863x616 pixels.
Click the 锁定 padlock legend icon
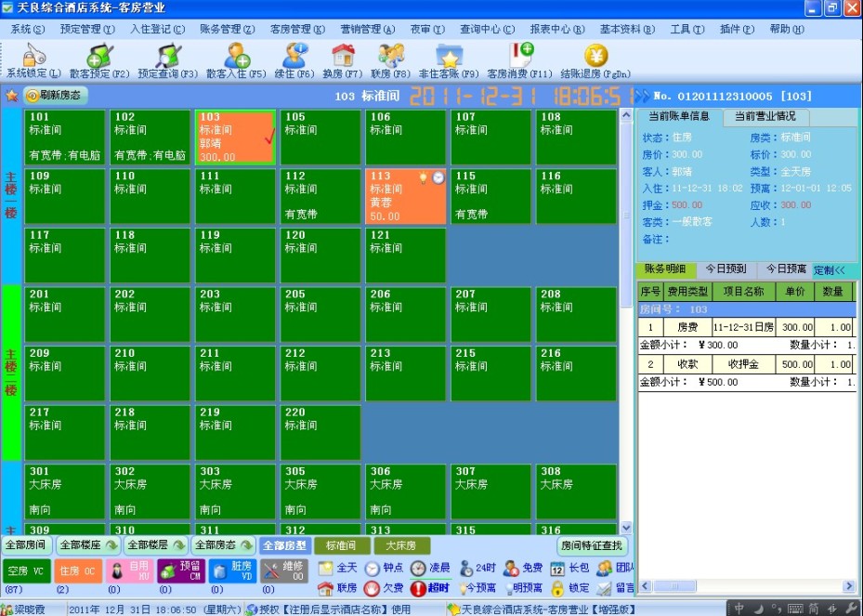coord(557,588)
